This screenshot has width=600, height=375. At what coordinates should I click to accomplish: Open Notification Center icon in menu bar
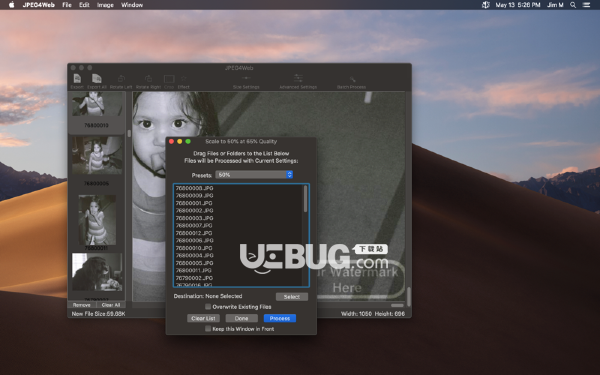coord(586,5)
